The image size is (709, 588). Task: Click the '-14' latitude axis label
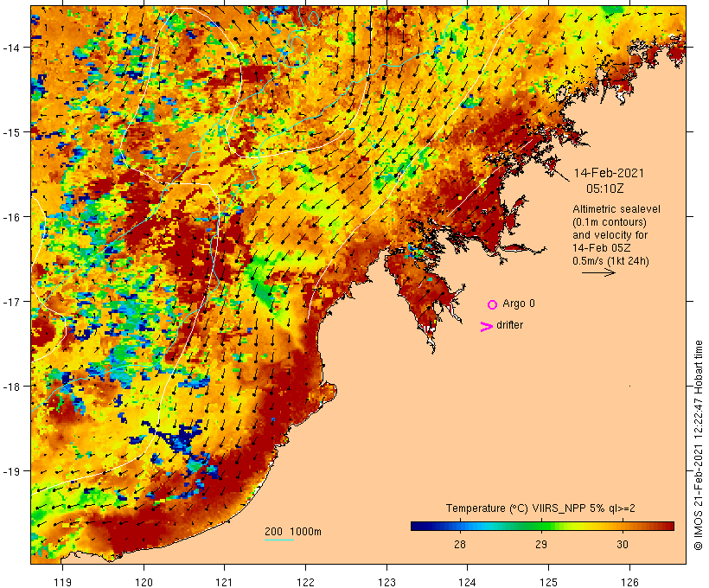[10, 47]
